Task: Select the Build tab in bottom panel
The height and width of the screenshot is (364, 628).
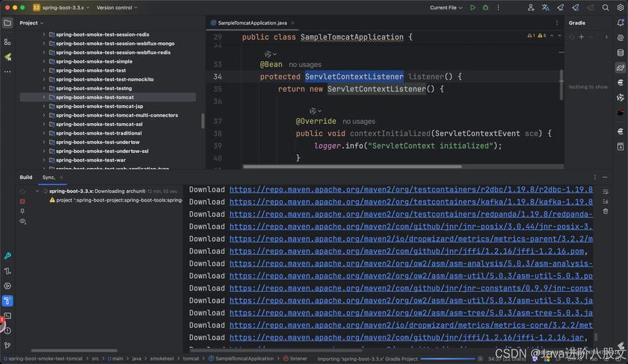Action: pos(26,177)
